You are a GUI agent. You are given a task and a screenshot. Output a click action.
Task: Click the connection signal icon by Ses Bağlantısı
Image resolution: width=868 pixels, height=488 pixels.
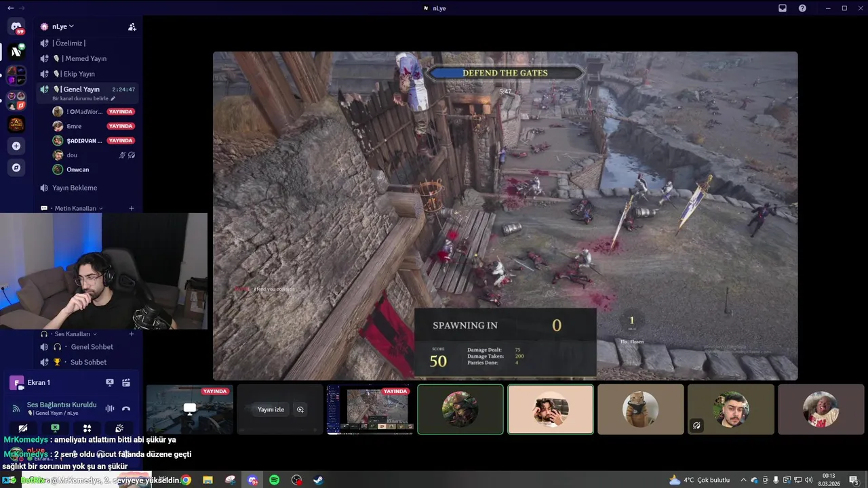16,409
